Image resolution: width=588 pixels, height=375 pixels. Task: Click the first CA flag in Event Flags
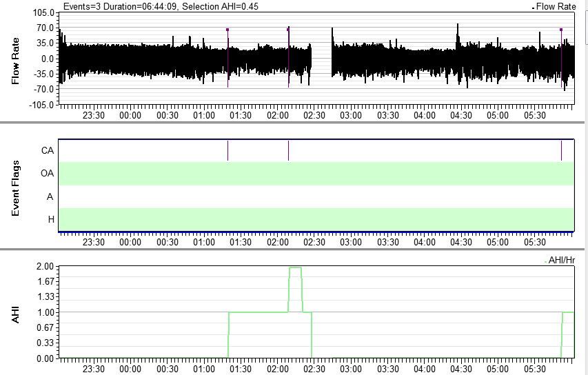(x=227, y=150)
